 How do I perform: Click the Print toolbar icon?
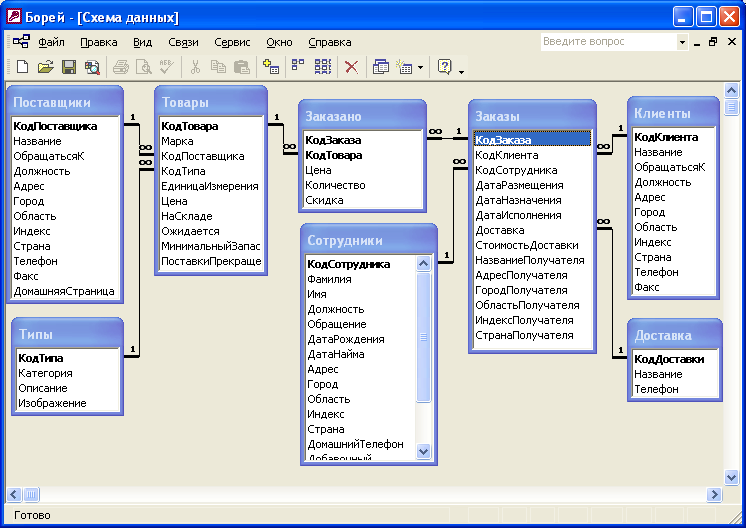point(121,67)
